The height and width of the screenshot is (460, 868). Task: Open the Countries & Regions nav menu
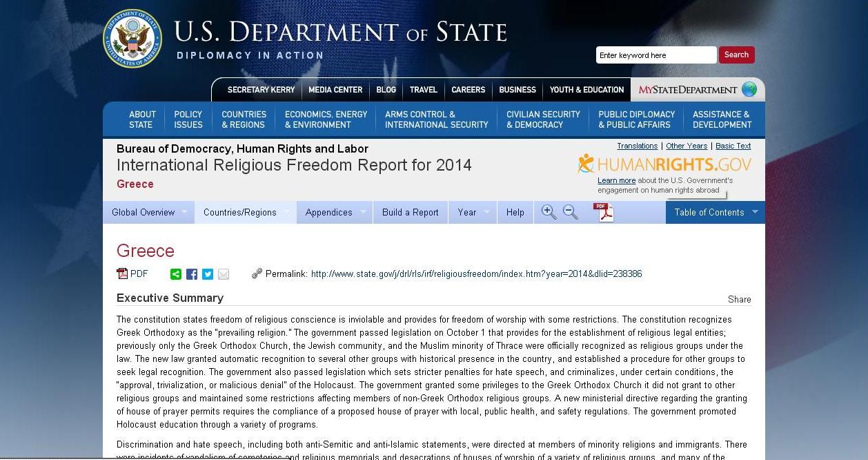244,119
